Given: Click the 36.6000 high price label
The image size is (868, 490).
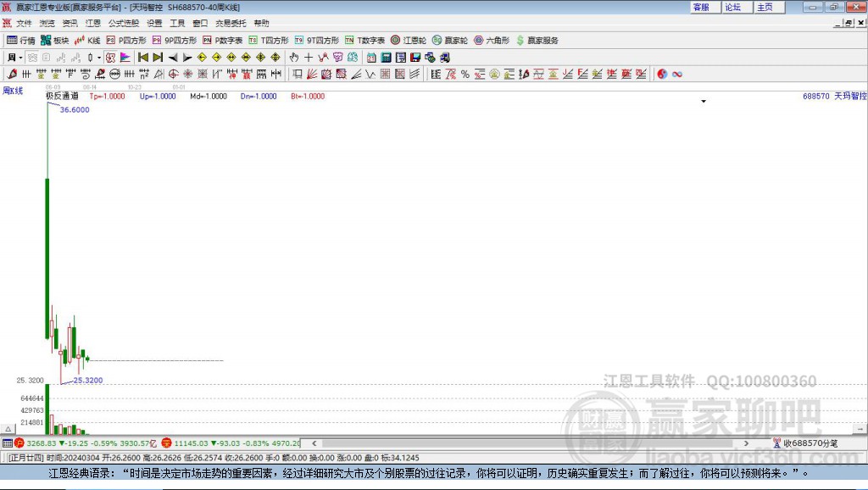Looking at the screenshot, I should click(75, 109).
